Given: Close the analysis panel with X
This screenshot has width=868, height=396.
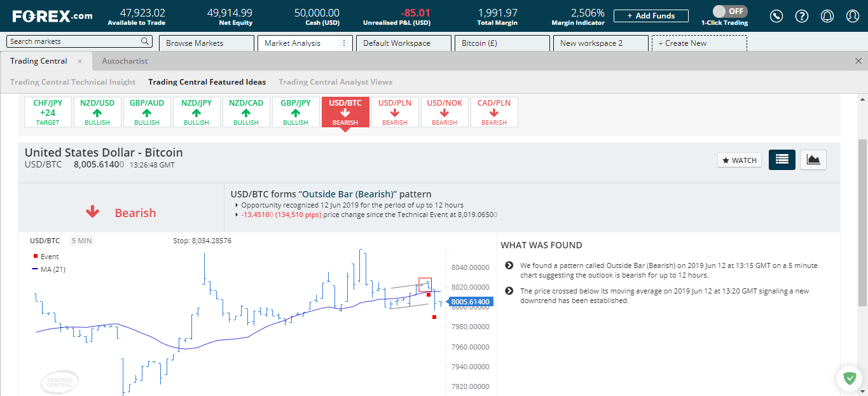Looking at the screenshot, I should [858, 61].
